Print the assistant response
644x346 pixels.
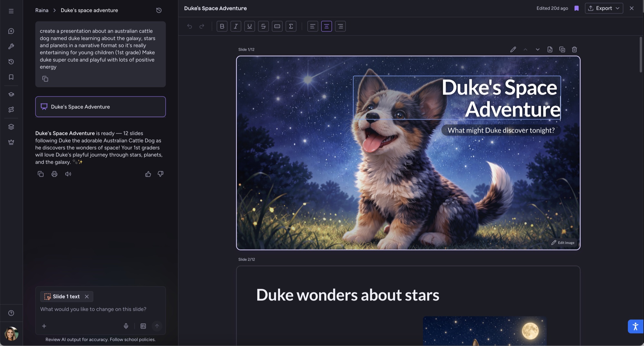click(x=54, y=174)
